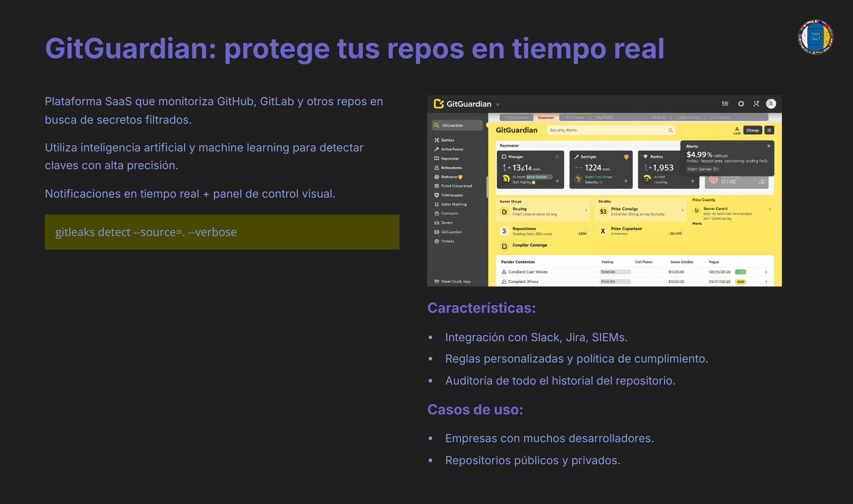The width and height of the screenshot is (853, 504).
Task: Click the GitGuardian logo in the dashboard header
Action: (439, 104)
